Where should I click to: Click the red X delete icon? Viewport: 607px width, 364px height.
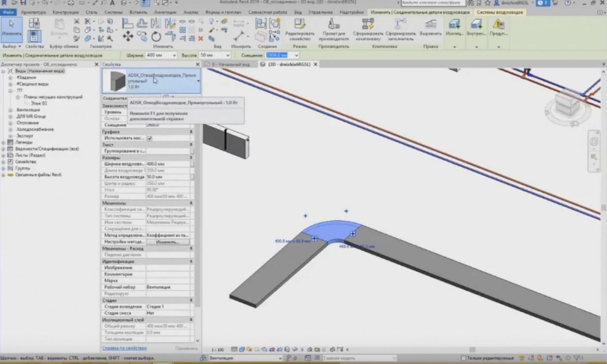click(201, 39)
